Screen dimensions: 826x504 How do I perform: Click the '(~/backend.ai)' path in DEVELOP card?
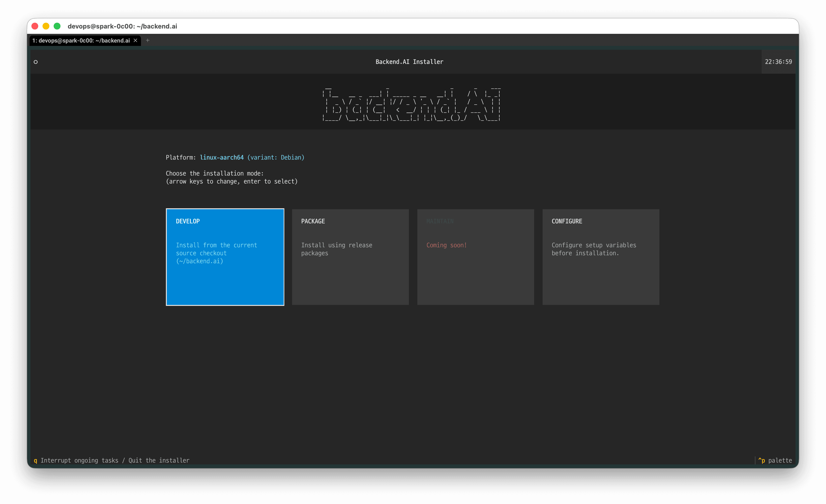pos(199,261)
